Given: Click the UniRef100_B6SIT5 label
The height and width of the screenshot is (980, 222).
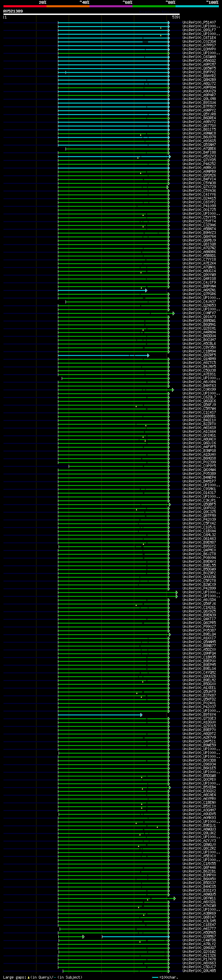Looking at the screenshot, I should click(x=199, y=129).
